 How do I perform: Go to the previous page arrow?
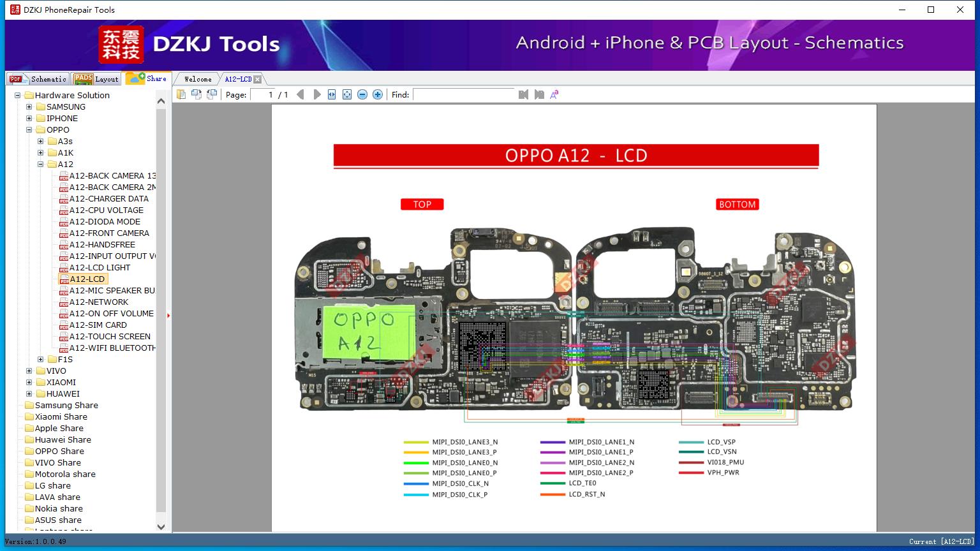(x=301, y=94)
